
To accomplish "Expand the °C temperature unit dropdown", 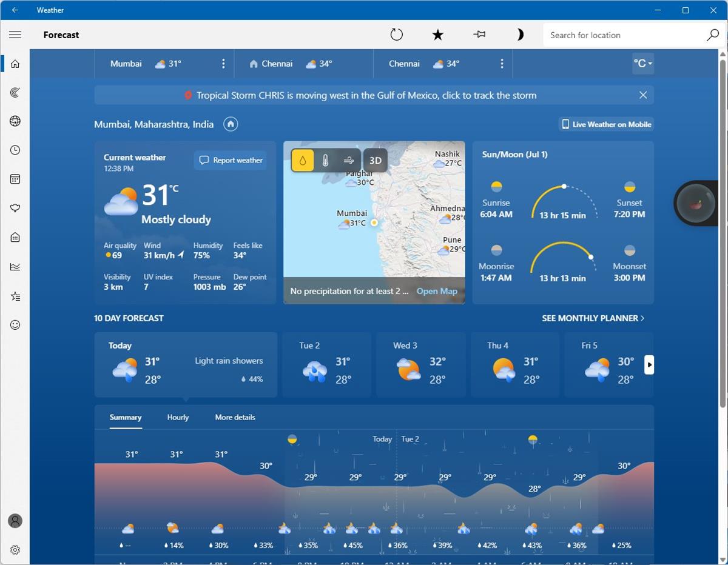I will pyautogui.click(x=642, y=64).
